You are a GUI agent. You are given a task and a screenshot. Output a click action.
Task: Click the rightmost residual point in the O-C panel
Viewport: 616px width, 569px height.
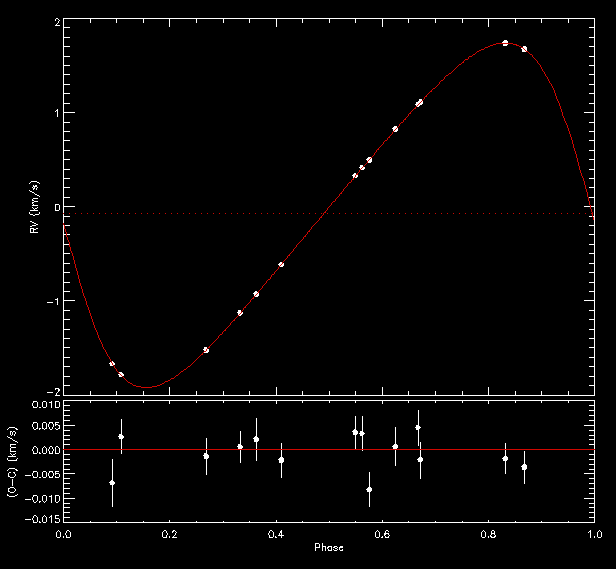(524, 467)
